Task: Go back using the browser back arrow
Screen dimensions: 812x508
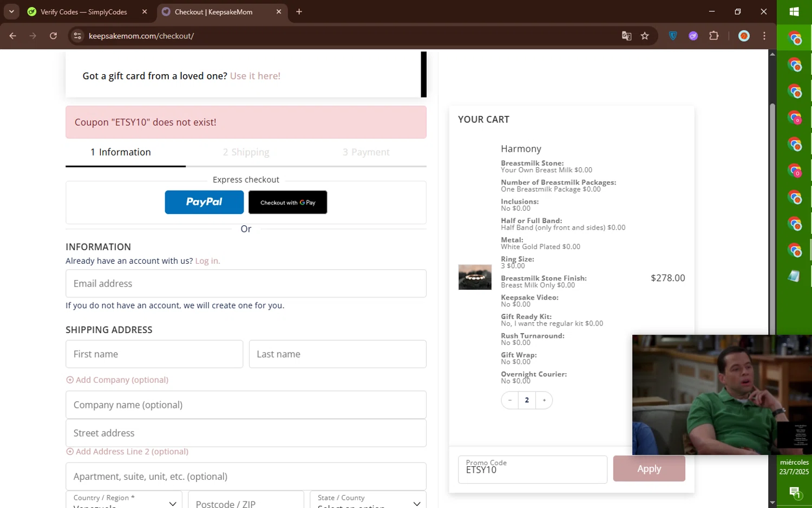Action: pyautogui.click(x=13, y=36)
